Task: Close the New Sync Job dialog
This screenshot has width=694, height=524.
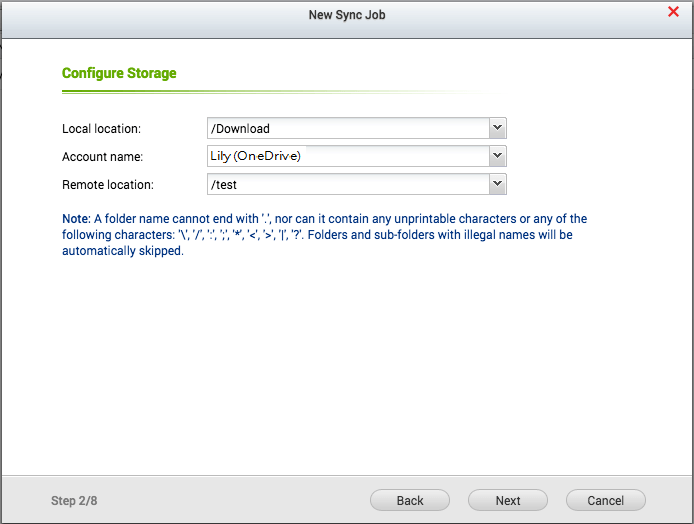Action: 673,12
